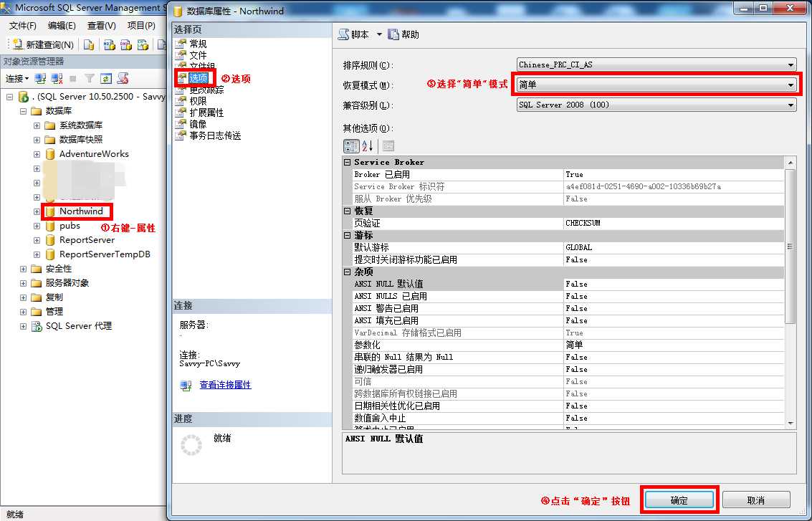Click the 参数化 property row
812x521 pixels.
coord(568,345)
